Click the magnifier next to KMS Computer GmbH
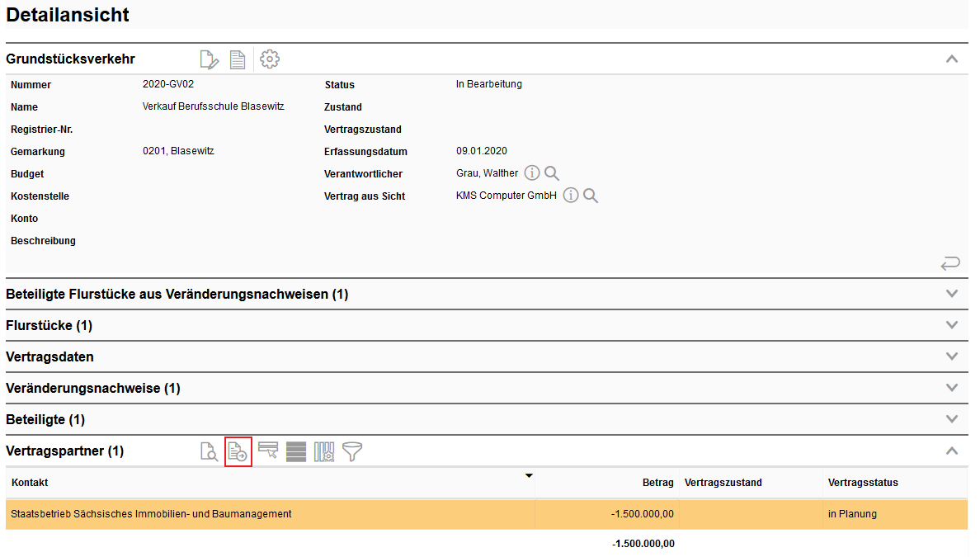Viewport: 980px width, 557px height. tap(591, 196)
